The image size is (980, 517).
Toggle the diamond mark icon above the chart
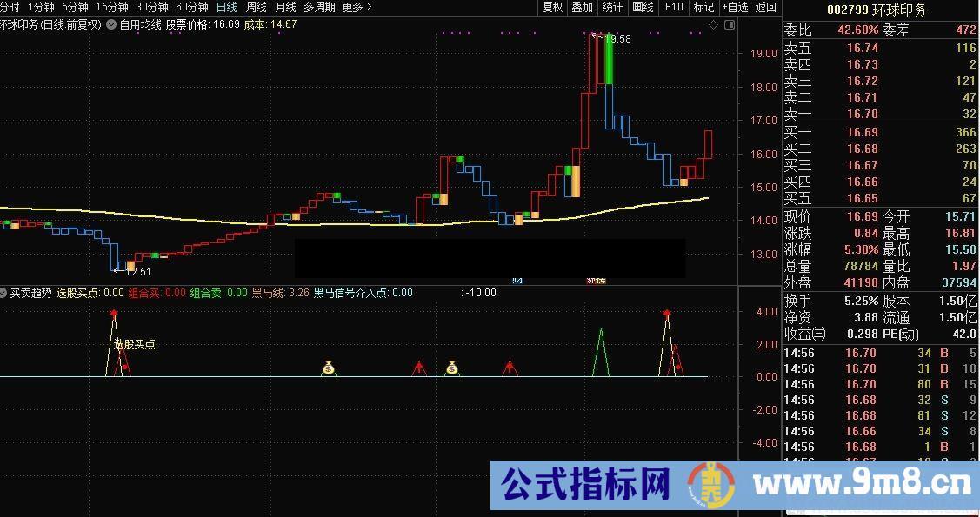pos(715,24)
